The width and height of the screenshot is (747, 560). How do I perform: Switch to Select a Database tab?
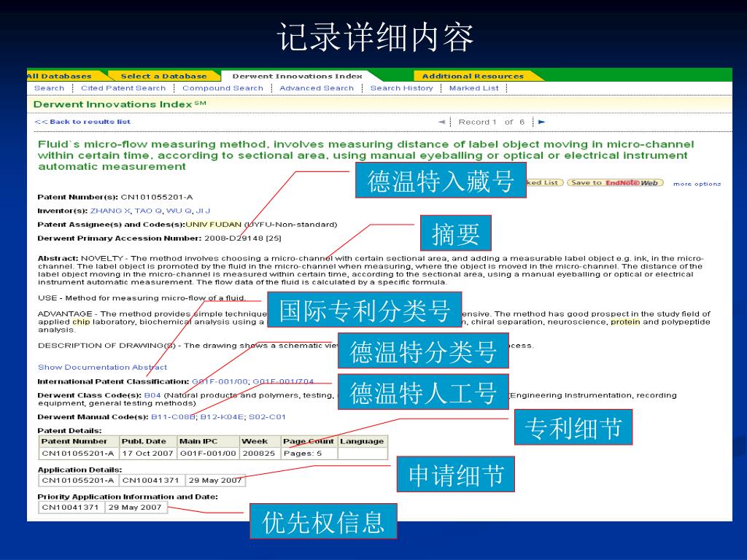click(163, 76)
